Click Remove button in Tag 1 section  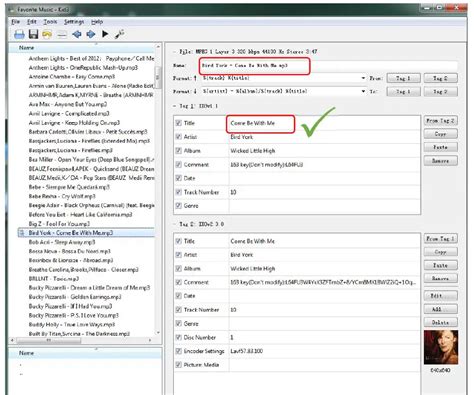(440, 161)
